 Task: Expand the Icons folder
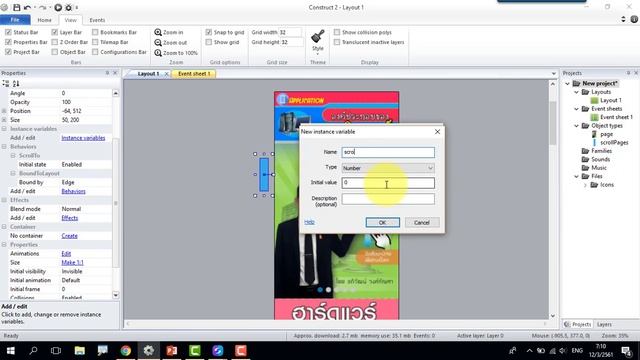(x=585, y=185)
